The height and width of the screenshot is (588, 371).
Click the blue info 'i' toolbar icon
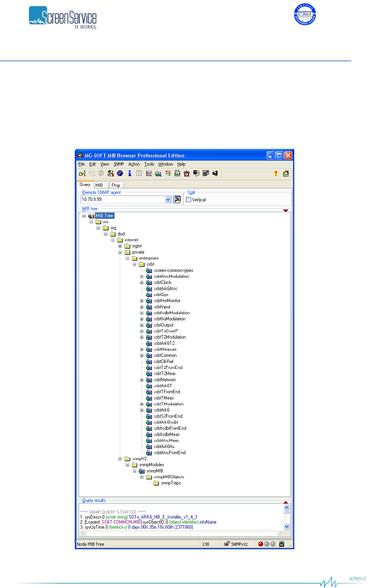(129, 173)
